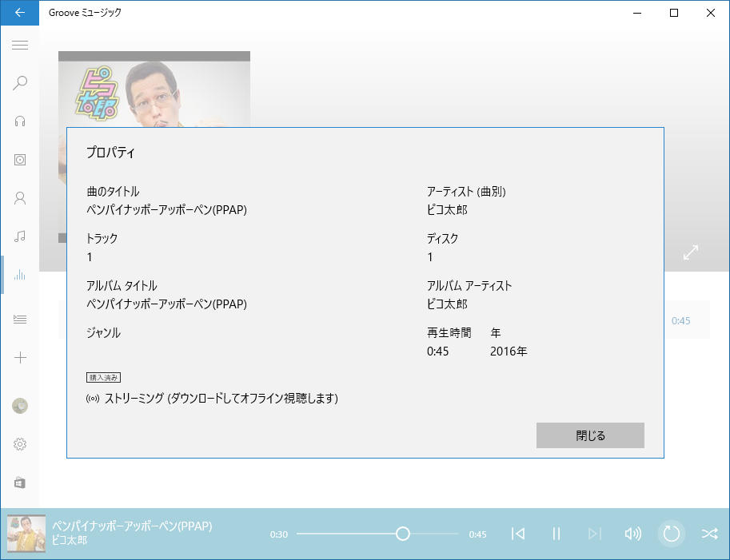
Task: Go back with the arrow button
Action: click(19, 13)
